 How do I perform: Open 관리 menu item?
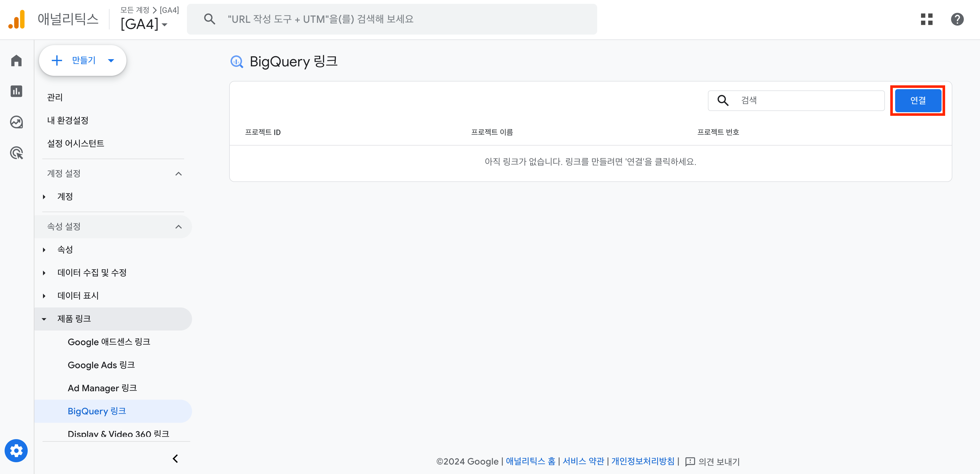(x=55, y=97)
